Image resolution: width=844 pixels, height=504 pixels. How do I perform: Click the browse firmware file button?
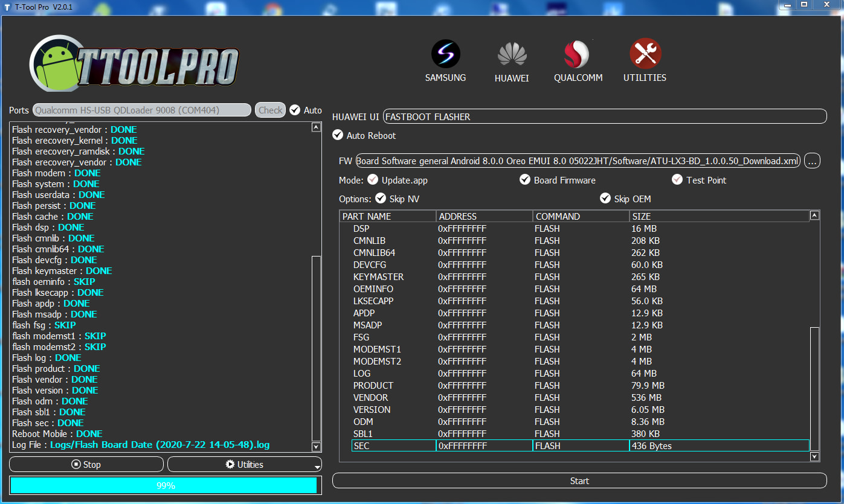(813, 161)
